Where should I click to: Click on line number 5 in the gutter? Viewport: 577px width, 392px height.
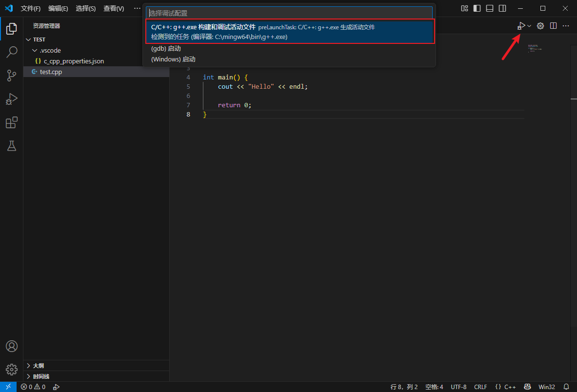click(x=188, y=86)
